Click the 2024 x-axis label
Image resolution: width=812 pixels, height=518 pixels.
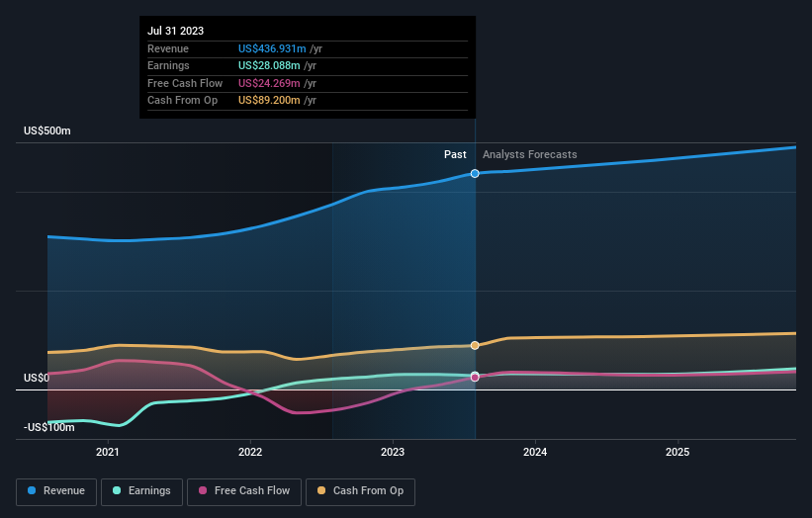[535, 452]
